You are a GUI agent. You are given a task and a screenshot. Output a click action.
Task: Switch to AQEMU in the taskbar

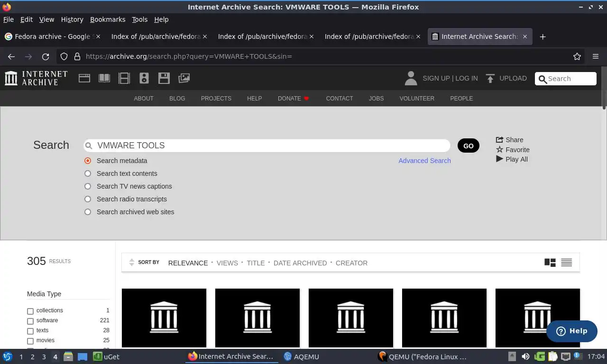pos(302,356)
